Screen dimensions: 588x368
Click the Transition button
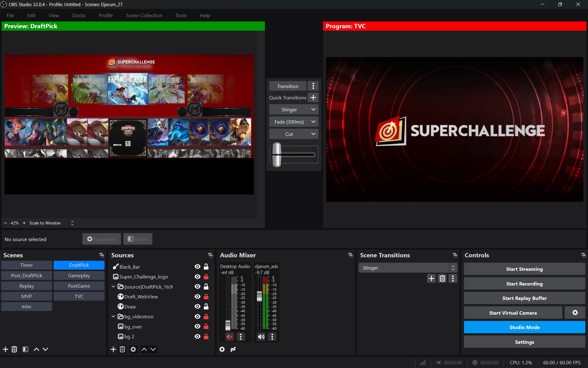(x=288, y=86)
